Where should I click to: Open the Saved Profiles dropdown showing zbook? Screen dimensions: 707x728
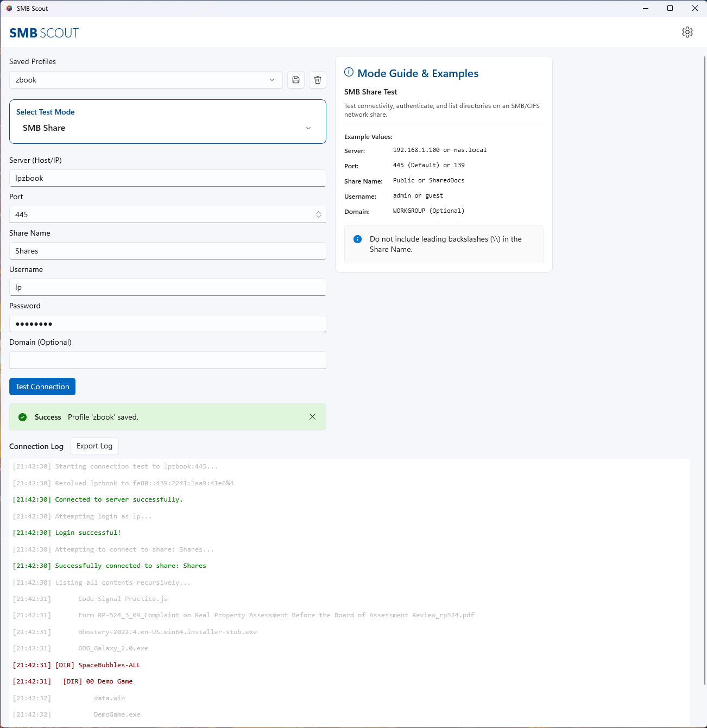tap(146, 80)
